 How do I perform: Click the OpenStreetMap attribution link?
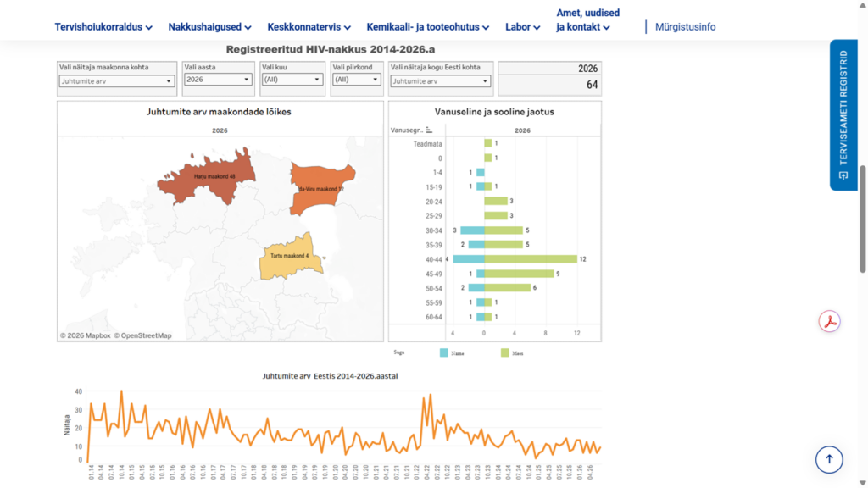coord(142,335)
